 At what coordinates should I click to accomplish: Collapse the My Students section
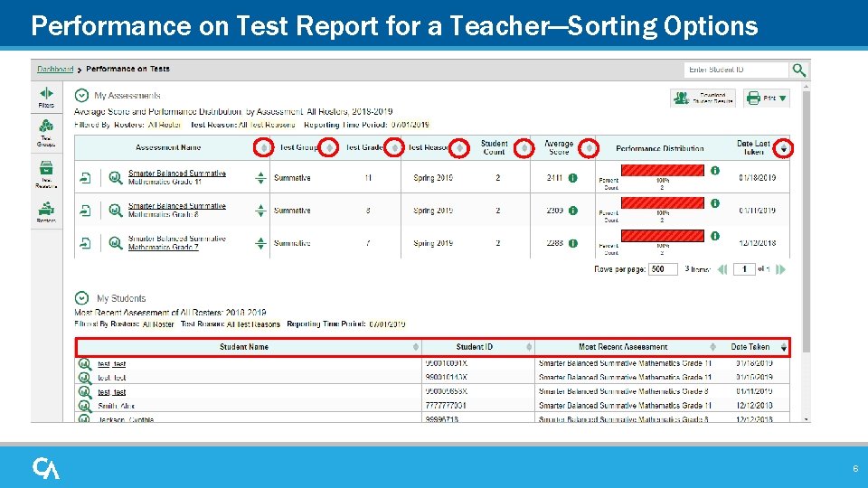(81, 298)
